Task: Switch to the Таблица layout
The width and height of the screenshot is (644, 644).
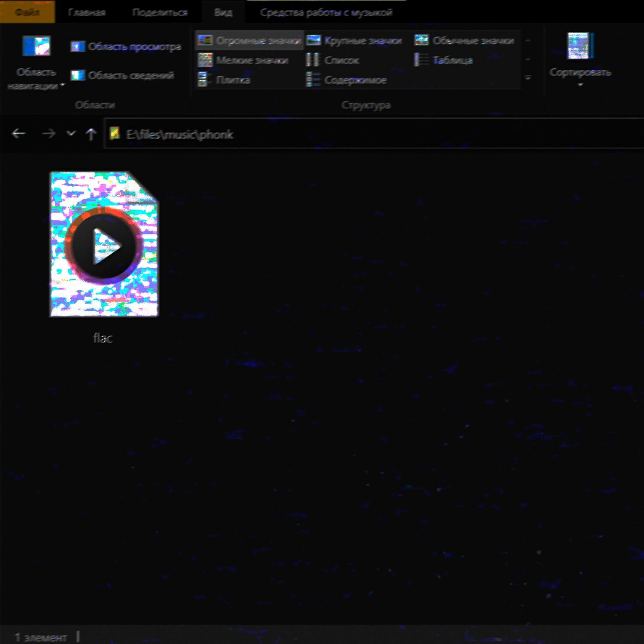Action: (x=444, y=60)
